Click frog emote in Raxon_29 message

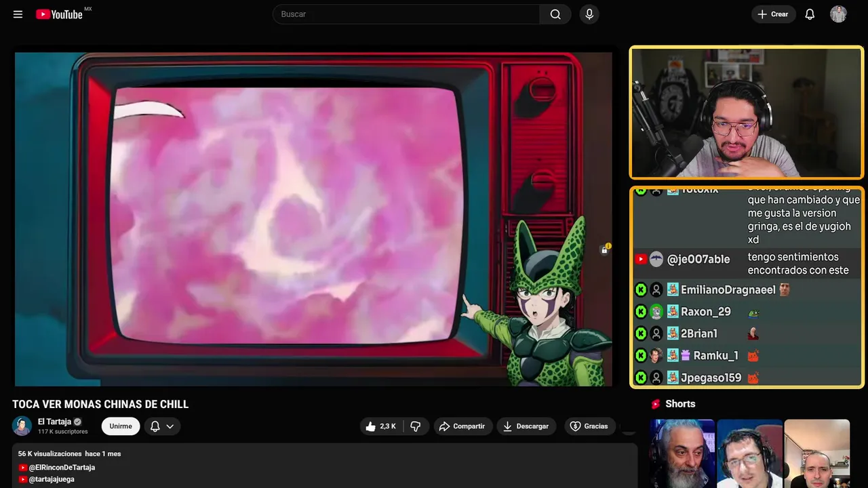point(753,312)
